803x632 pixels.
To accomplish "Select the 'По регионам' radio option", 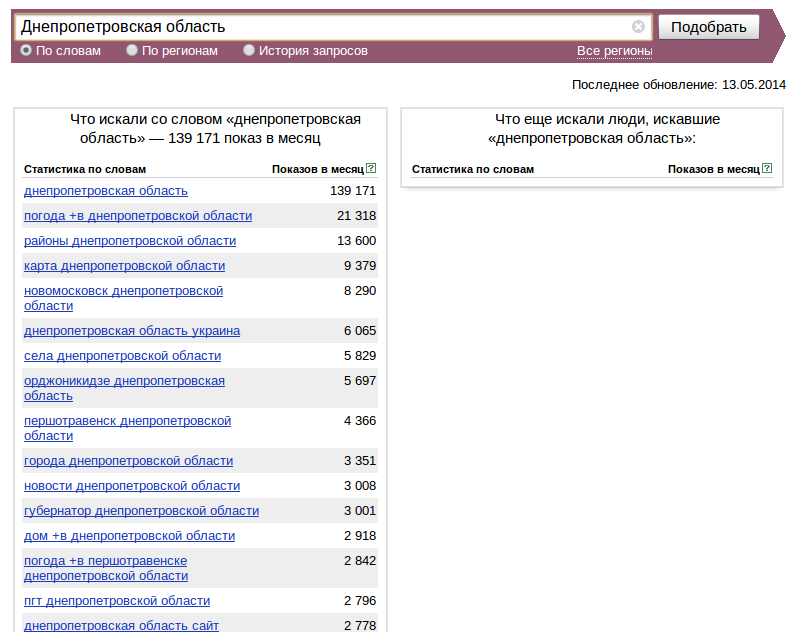I will (132, 50).
